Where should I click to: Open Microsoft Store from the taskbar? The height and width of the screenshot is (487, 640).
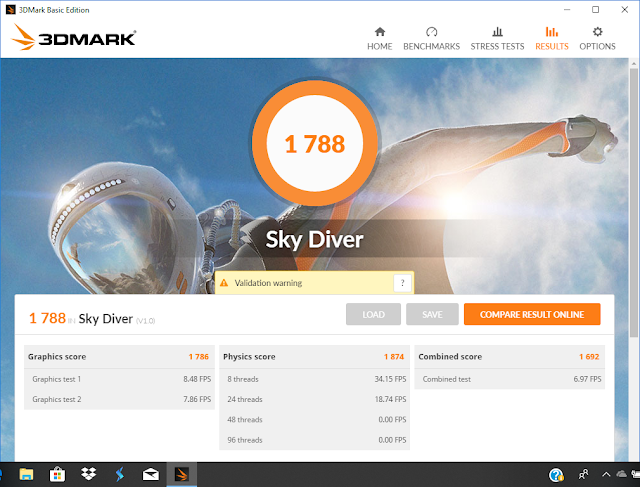tap(57, 474)
